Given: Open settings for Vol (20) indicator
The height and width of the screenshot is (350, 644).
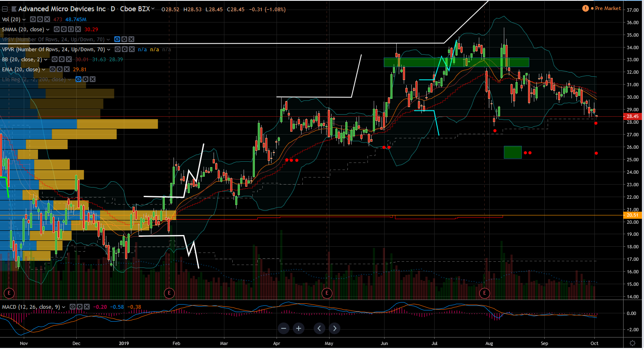Looking at the screenshot, I should tap(40, 20).
